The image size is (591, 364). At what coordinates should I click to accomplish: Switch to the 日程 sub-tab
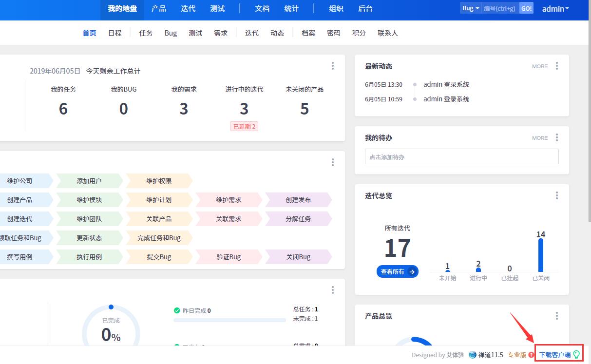coord(115,33)
